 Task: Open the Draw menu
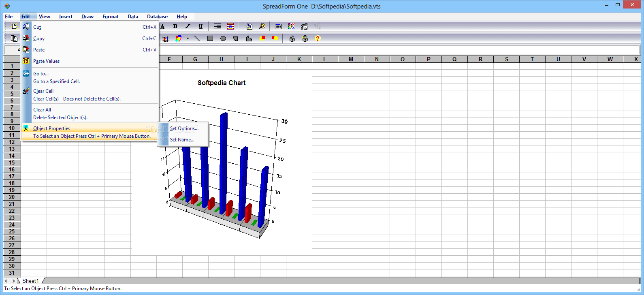click(87, 17)
